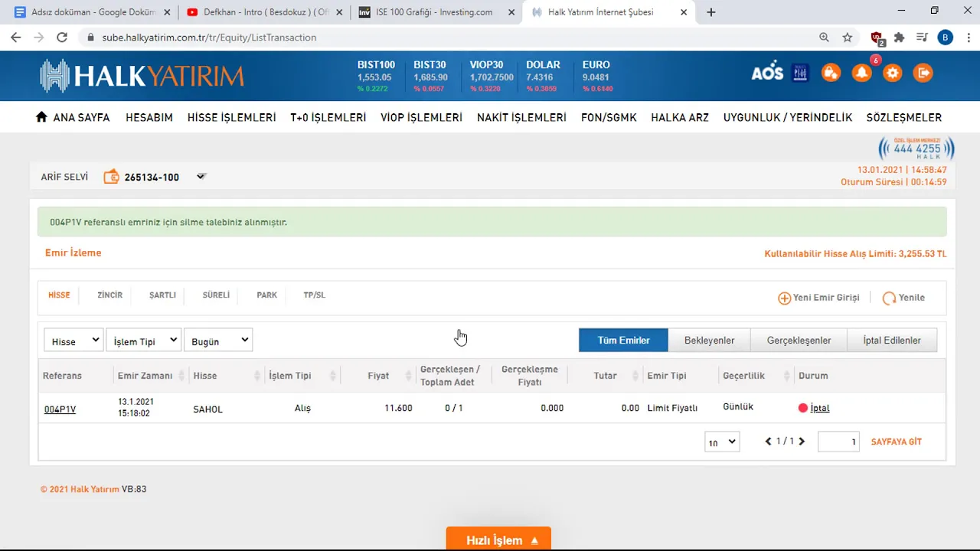Image resolution: width=980 pixels, height=551 pixels.
Task: Switch to the SÜRELİ order tab
Action: click(x=216, y=295)
